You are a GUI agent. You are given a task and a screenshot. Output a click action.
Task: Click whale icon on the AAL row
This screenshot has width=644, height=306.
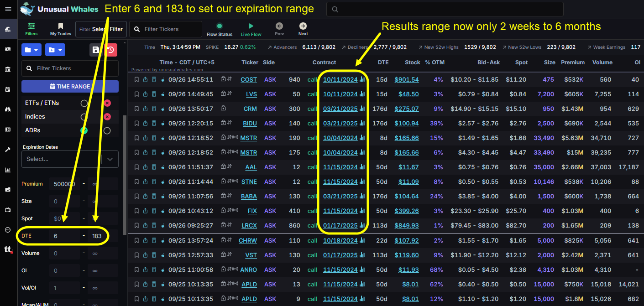(162, 167)
